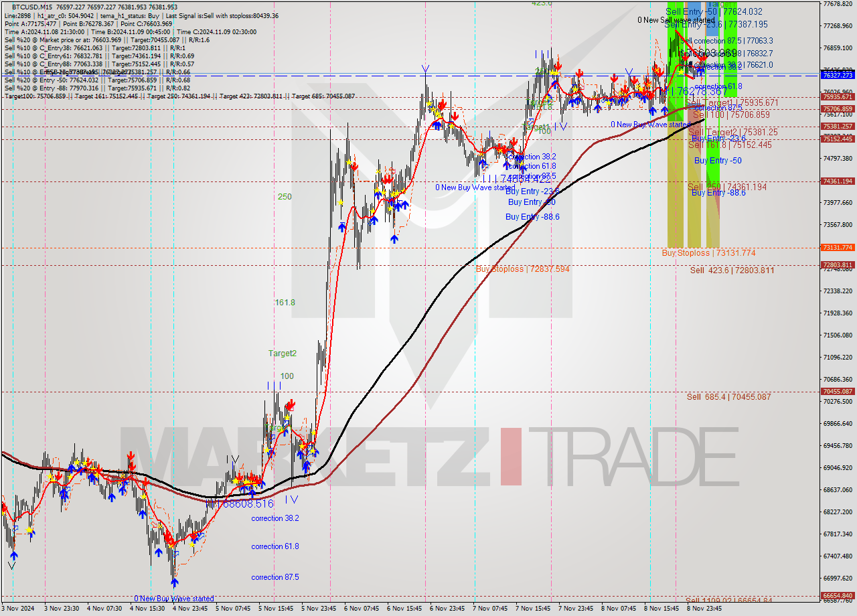Screen dimensions: 857x616
Task: Click the '5 Nov 15:45' time axis label
Action: (276, 609)
